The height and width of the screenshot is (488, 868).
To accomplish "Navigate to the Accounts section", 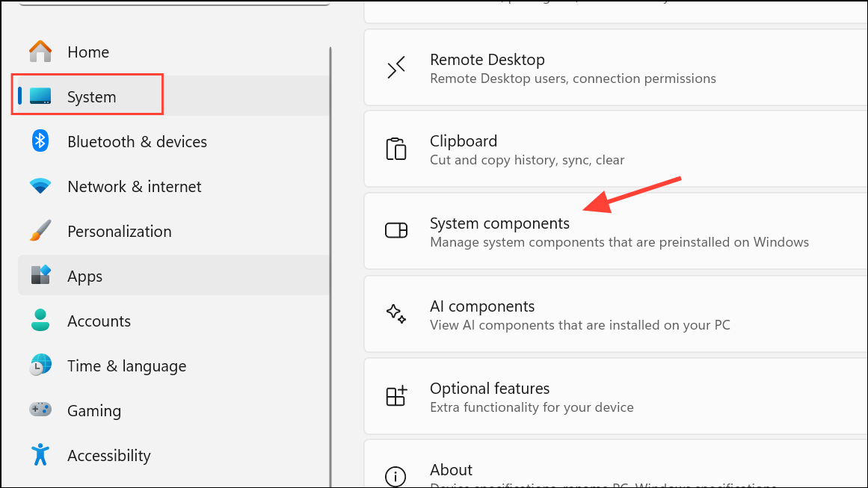I will point(99,320).
